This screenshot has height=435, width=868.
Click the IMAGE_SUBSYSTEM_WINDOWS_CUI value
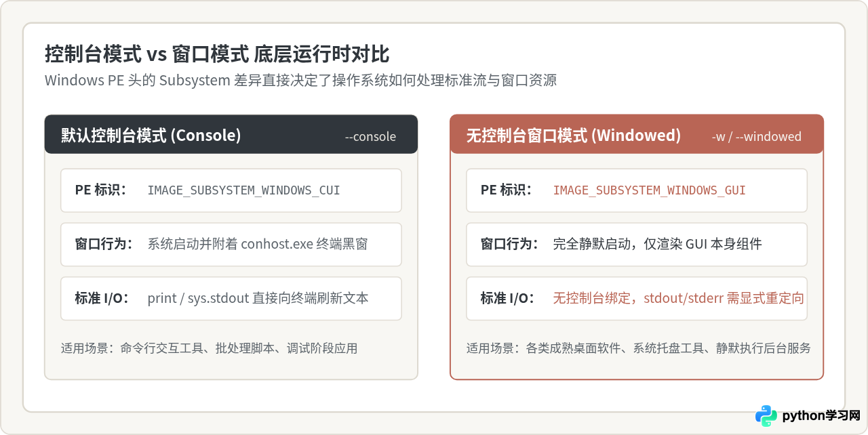coord(244,190)
